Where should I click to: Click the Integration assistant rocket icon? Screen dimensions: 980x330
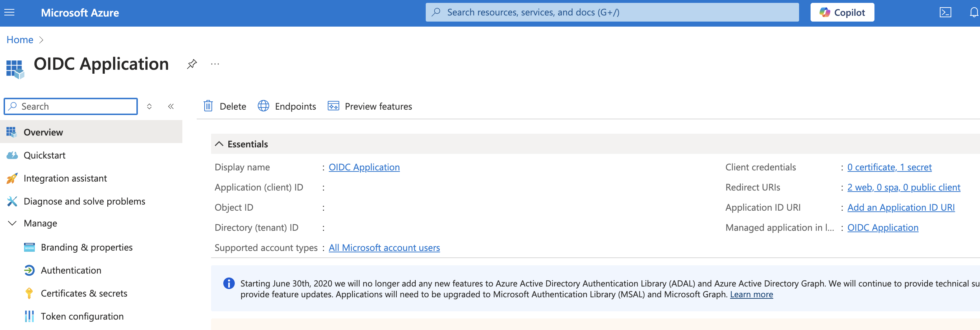[x=12, y=178]
